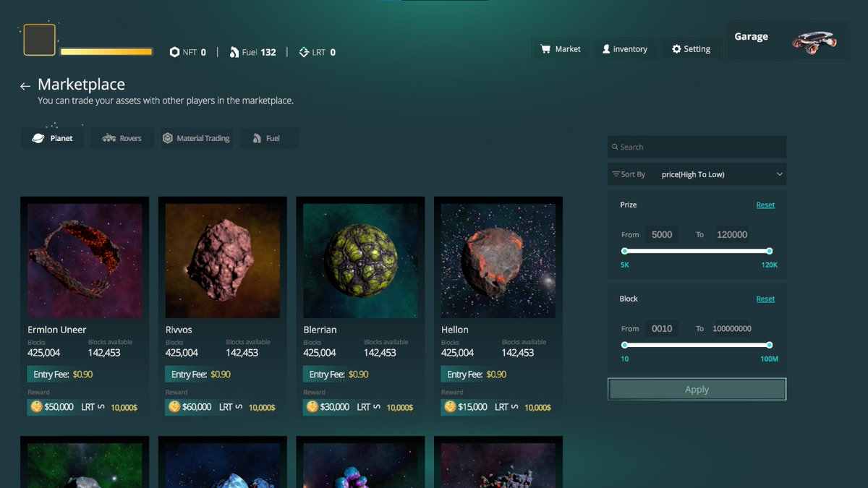Click the $30,000 reward on Blerrian
The image size is (868, 488).
[335, 407]
